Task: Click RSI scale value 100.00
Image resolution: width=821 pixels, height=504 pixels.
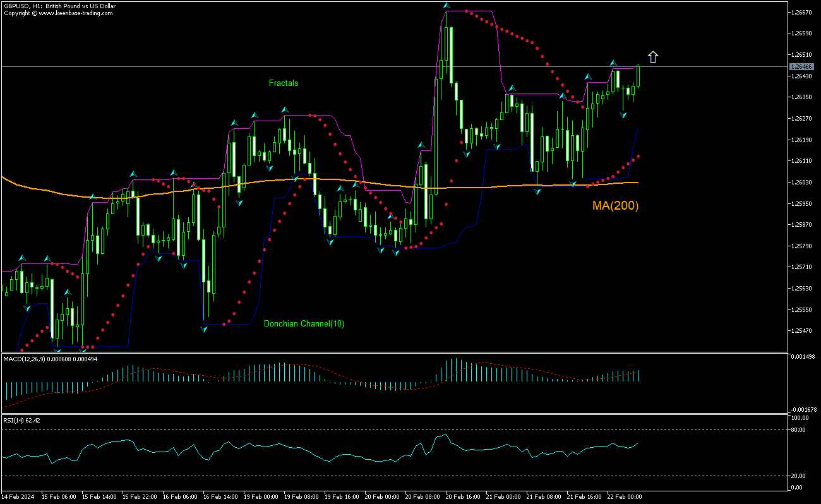Action: (x=800, y=418)
